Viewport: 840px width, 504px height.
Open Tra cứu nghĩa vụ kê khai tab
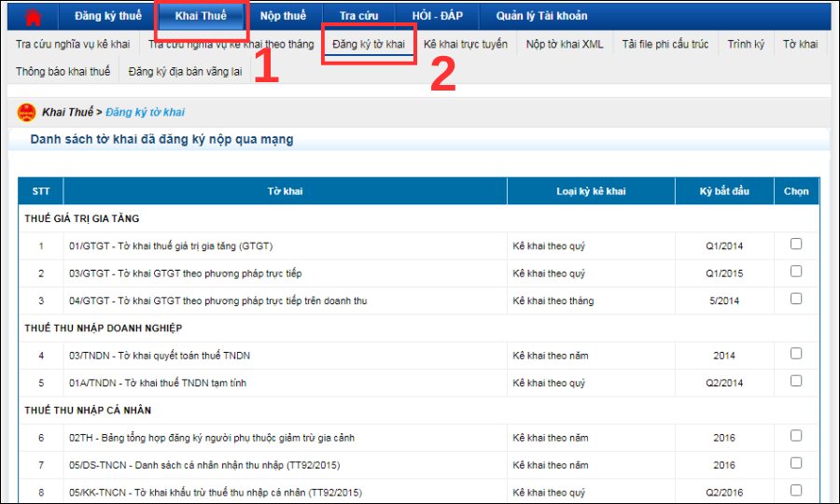(x=73, y=45)
